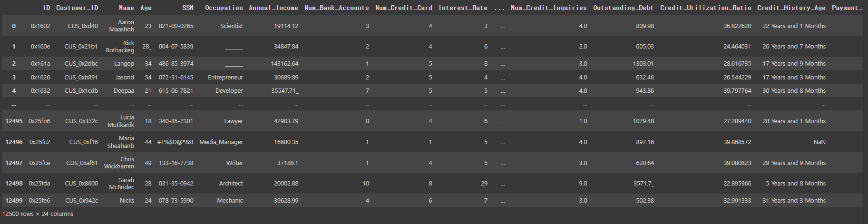Select the name Sarah McBridec
This screenshot has width=868, height=224.
point(122,184)
